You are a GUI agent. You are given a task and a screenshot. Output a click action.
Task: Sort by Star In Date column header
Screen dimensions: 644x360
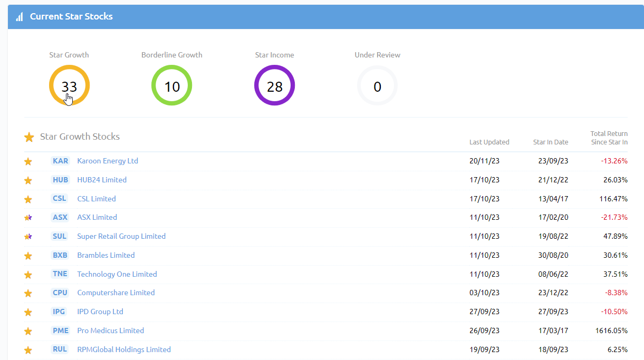[551, 142]
